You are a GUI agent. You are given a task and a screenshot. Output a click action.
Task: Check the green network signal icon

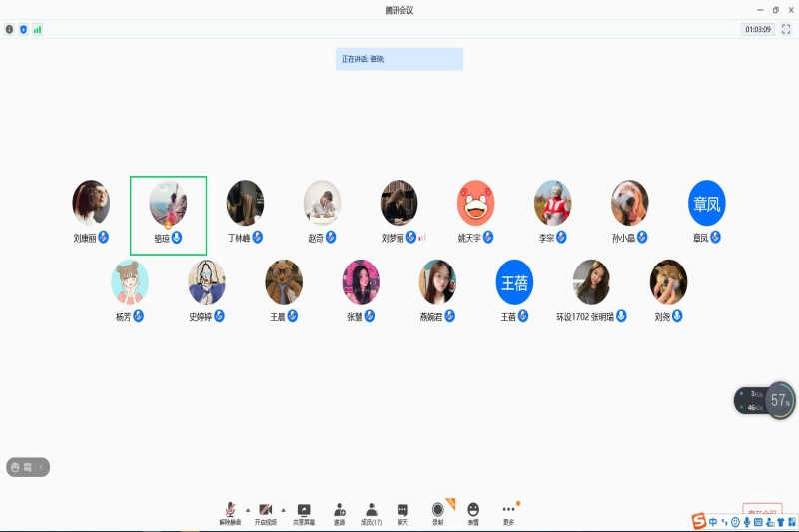[38, 30]
